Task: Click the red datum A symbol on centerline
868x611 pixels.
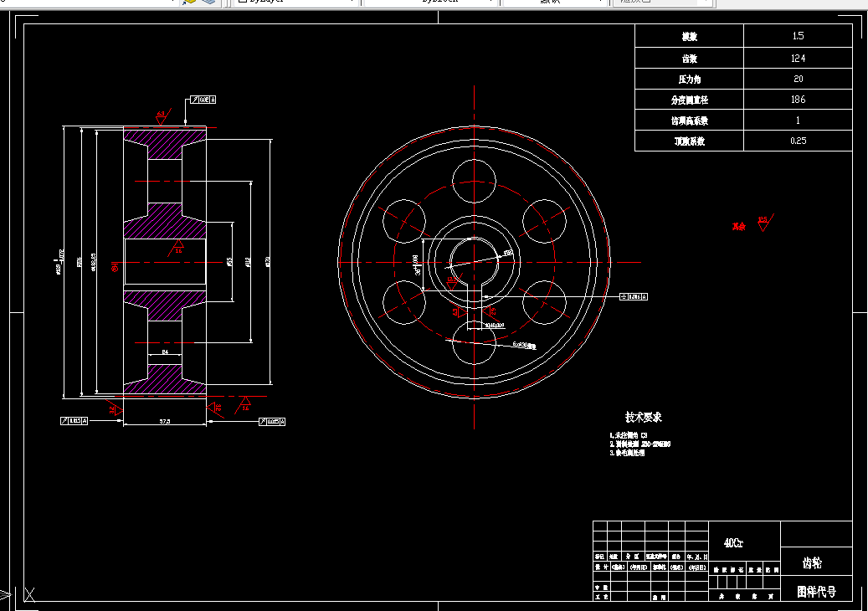Action: tap(115, 267)
